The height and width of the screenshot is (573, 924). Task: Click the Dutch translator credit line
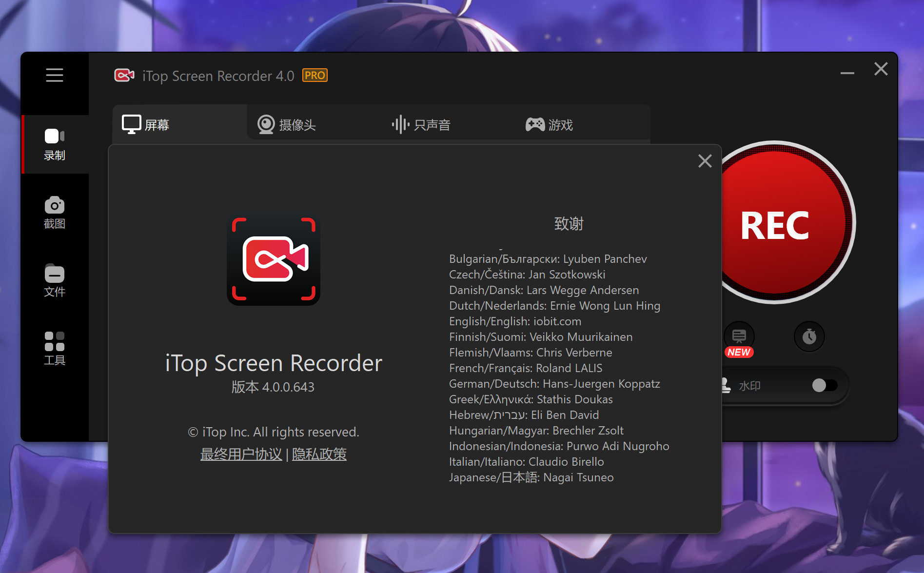(555, 306)
